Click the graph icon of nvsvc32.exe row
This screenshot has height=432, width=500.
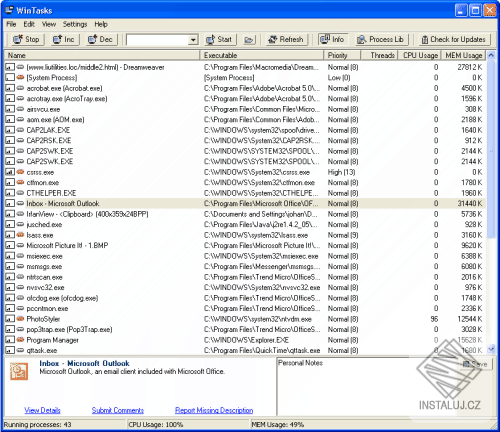(10, 288)
